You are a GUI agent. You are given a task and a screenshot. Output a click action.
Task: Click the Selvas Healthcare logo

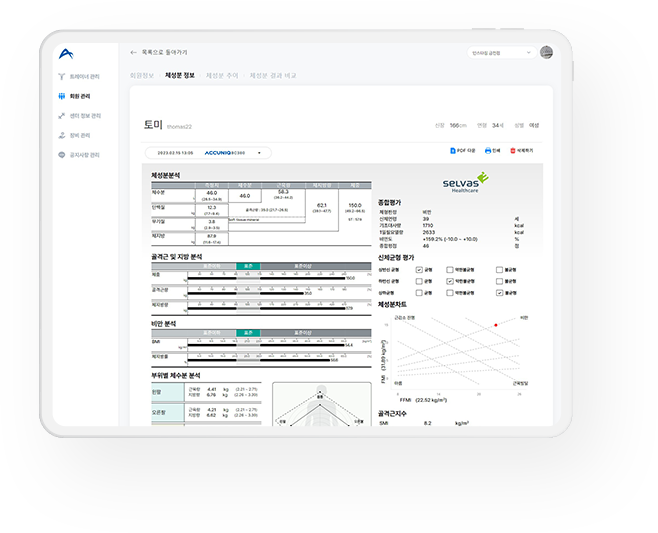pos(465,183)
